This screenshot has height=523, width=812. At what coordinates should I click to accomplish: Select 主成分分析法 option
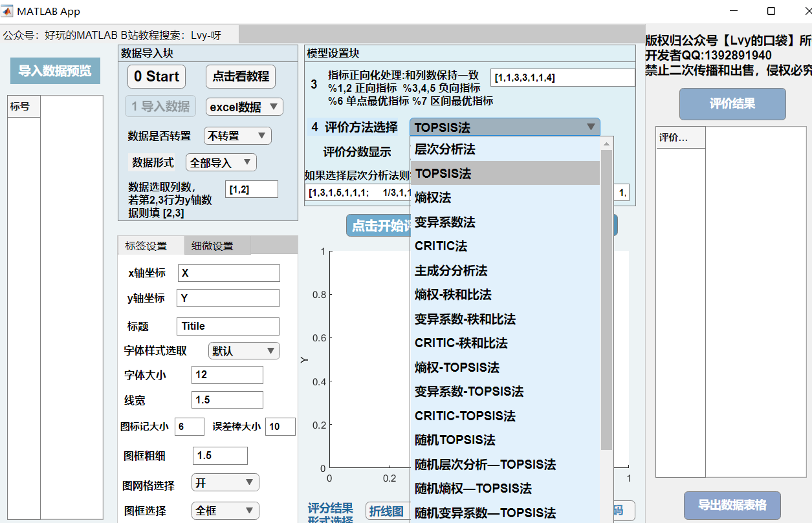tap(451, 270)
